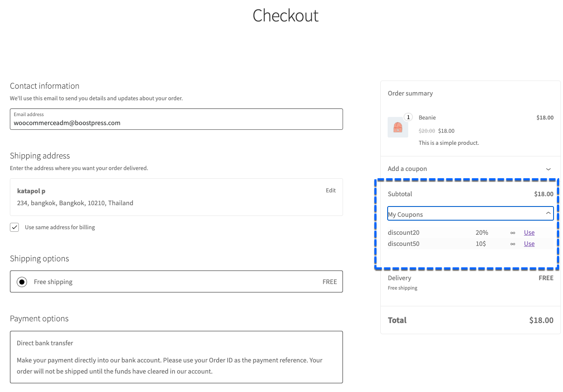Click the chevron arrow next to Add a coupon

click(548, 169)
